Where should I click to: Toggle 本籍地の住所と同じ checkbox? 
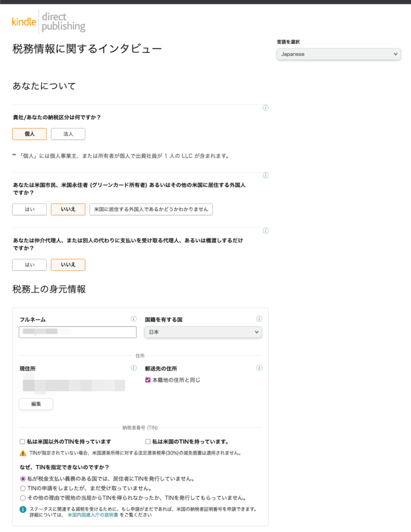click(x=148, y=380)
